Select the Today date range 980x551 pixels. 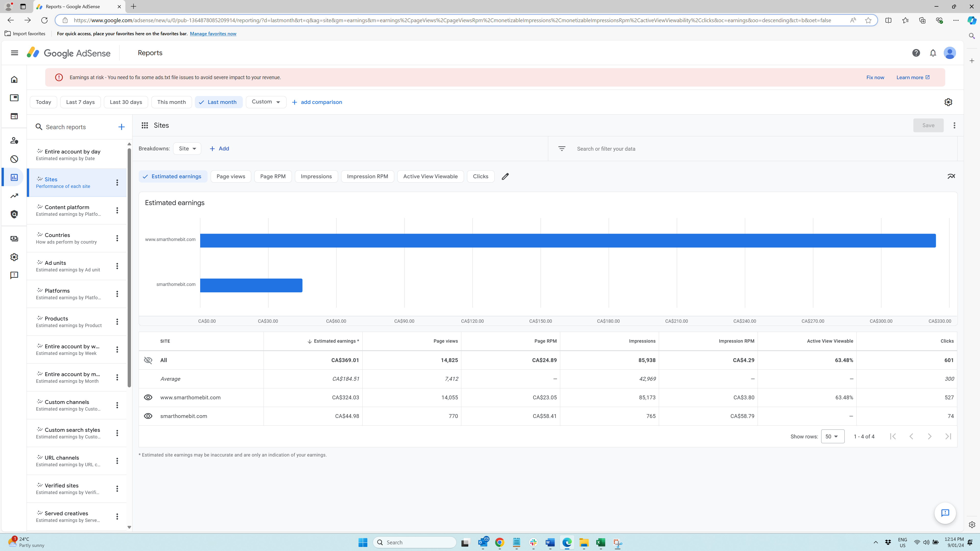(43, 102)
